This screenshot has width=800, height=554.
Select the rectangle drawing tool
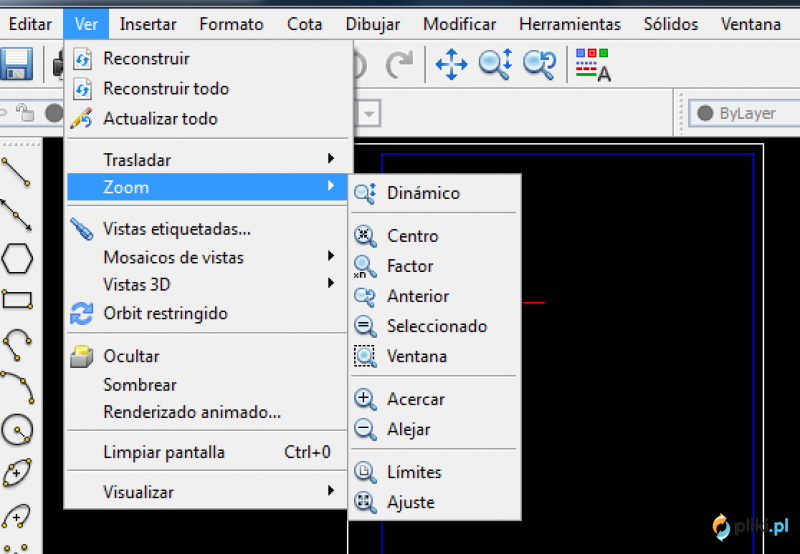(17, 300)
